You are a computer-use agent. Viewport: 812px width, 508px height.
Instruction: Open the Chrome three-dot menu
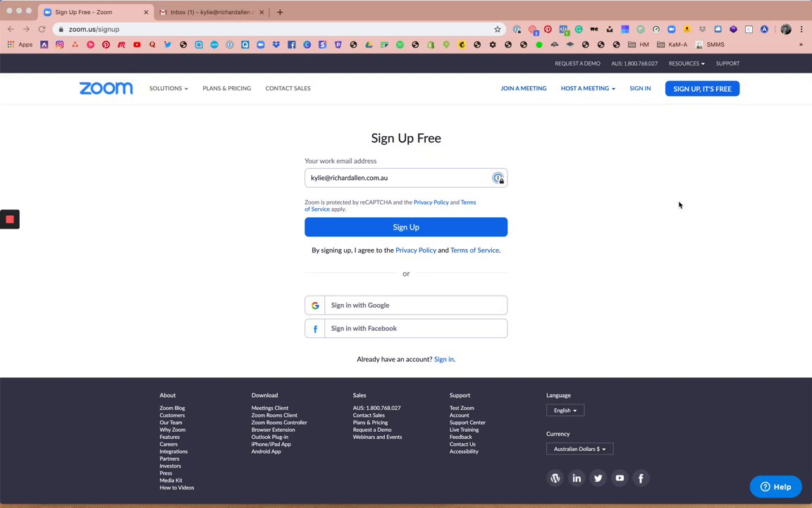(x=801, y=30)
